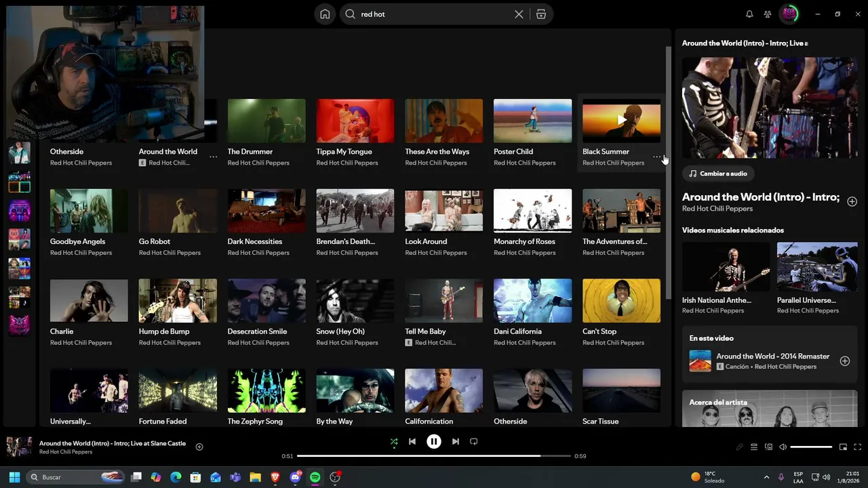Open The Drummer video thumbnail

click(x=267, y=121)
